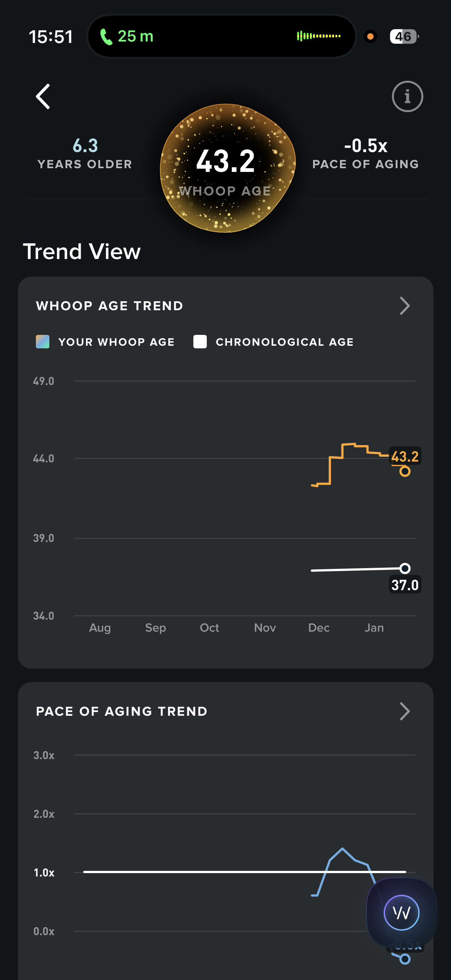This screenshot has width=451, height=980.
Task: Tap the -0.5x pace chart endpoint marker
Action: coord(405,959)
